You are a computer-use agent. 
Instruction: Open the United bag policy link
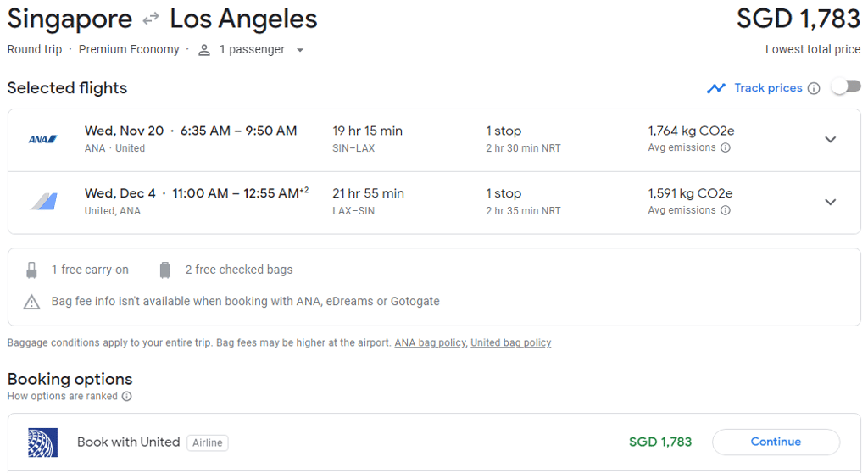510,343
